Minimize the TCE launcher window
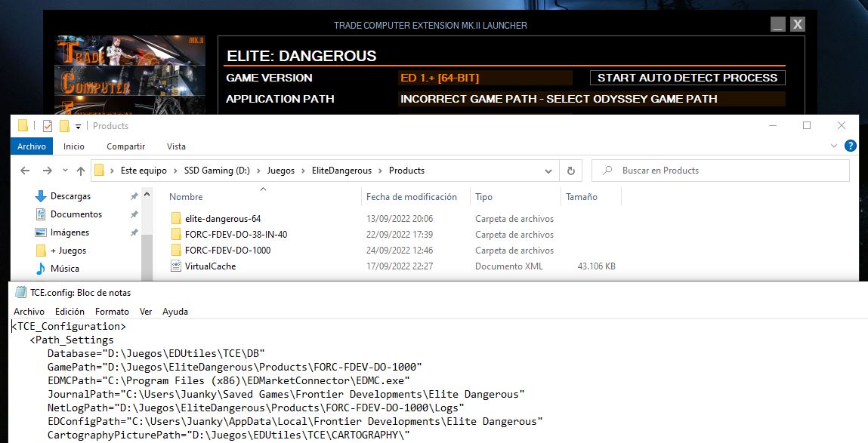Image resolution: width=868 pixels, height=443 pixels. 778,24
